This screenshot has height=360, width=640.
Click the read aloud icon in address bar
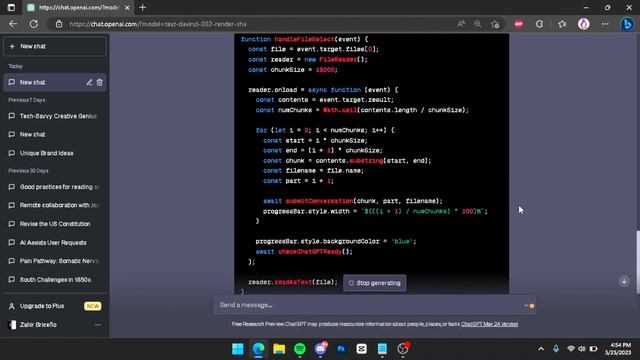(461, 24)
